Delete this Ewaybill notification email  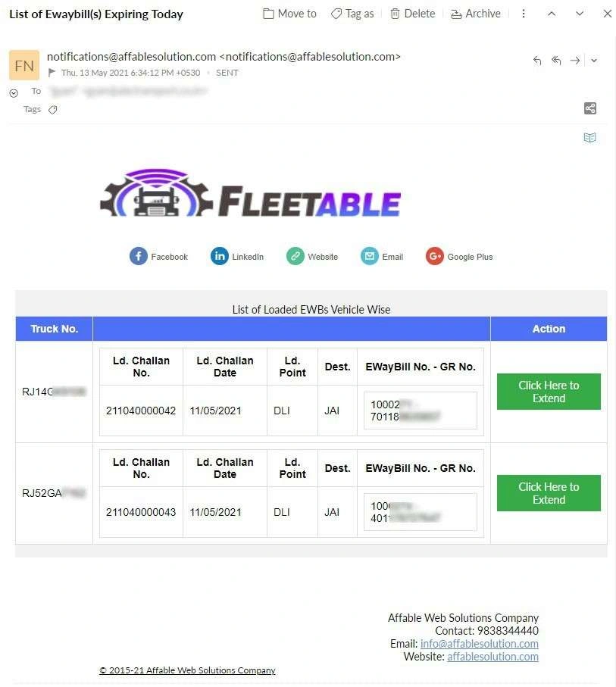tap(411, 13)
